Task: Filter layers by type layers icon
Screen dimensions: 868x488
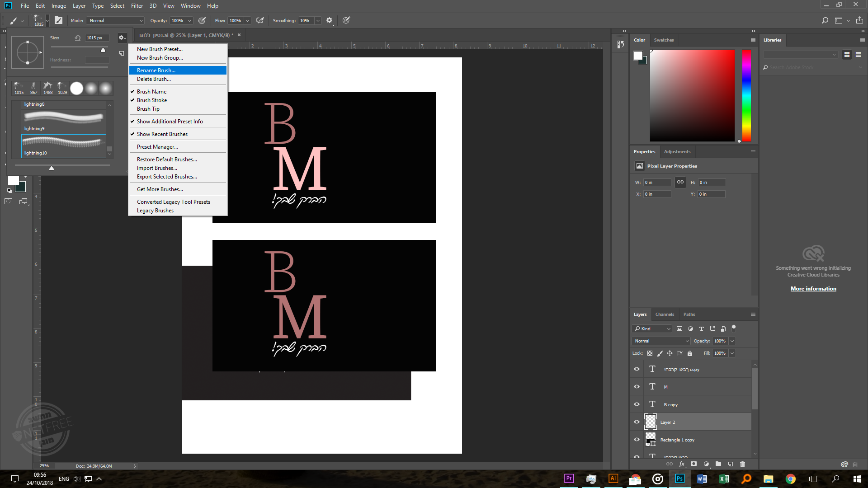Action: pyautogui.click(x=701, y=329)
